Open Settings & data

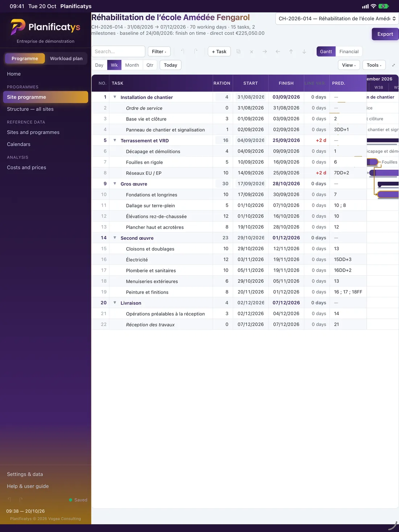pos(45,474)
